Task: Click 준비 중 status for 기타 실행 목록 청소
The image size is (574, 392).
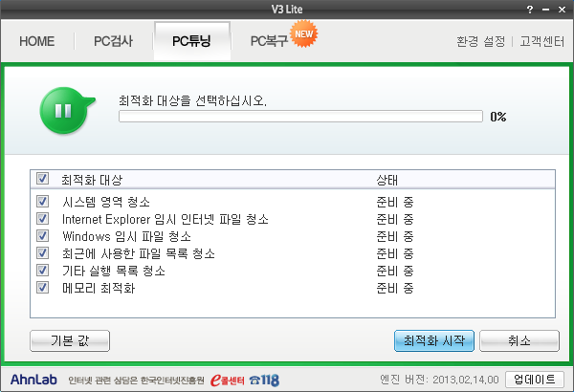Action: [395, 271]
